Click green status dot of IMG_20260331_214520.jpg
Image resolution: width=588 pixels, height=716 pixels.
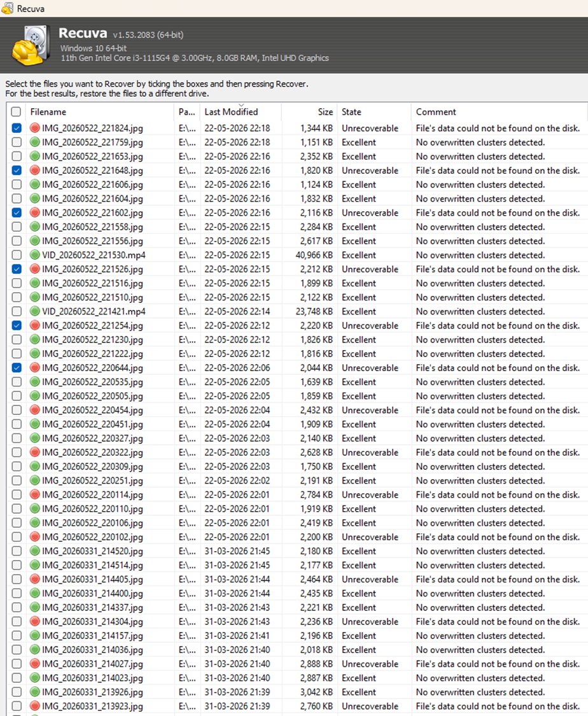35,551
